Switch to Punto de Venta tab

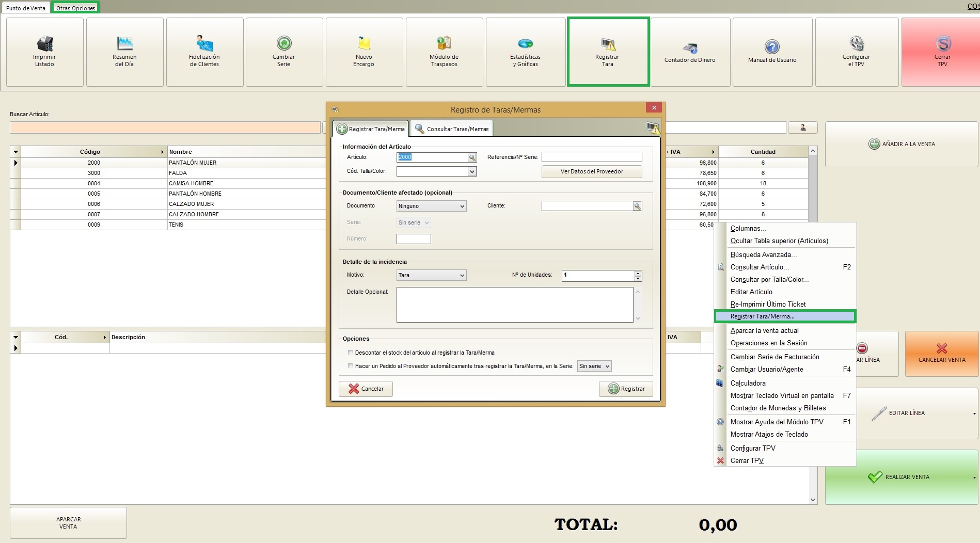coord(26,8)
